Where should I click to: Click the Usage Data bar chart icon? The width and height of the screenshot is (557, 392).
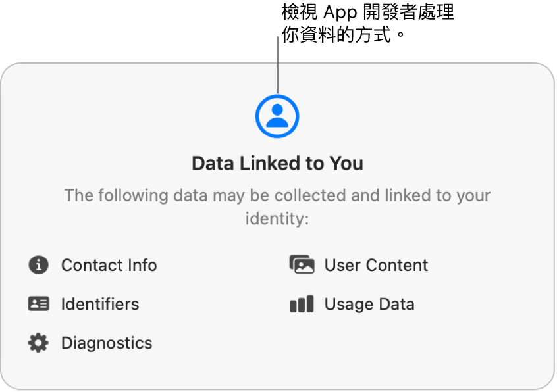click(302, 304)
